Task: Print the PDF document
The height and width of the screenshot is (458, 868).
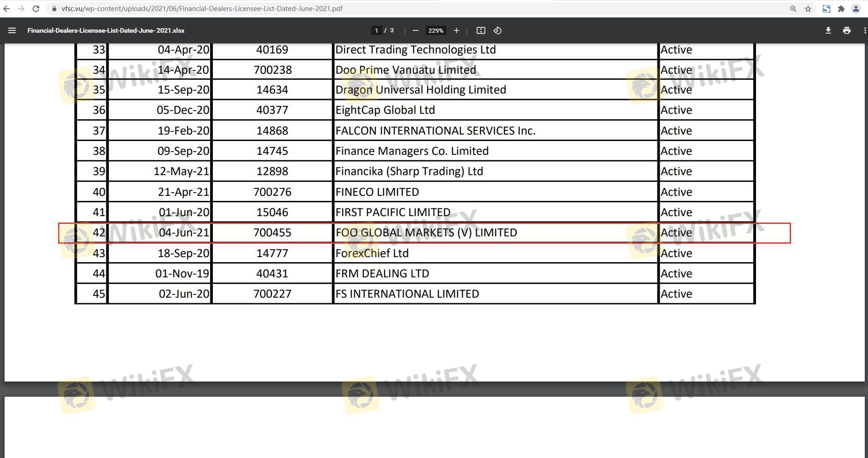Action: click(846, 30)
